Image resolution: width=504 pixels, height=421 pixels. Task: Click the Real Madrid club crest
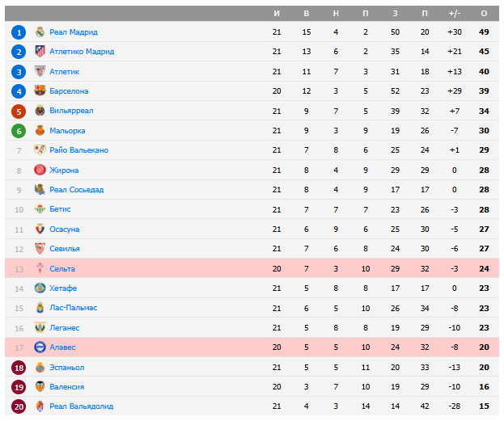click(40, 32)
